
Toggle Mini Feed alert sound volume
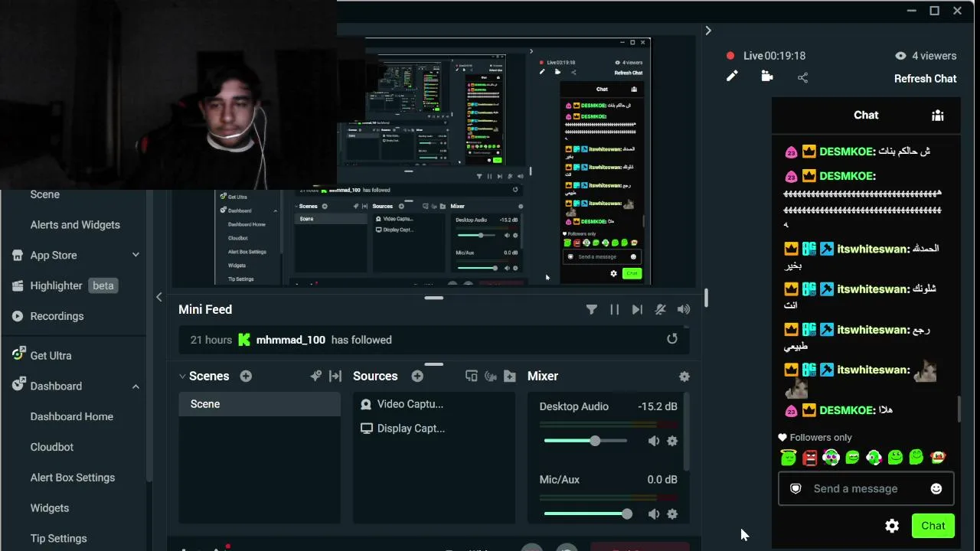684,309
